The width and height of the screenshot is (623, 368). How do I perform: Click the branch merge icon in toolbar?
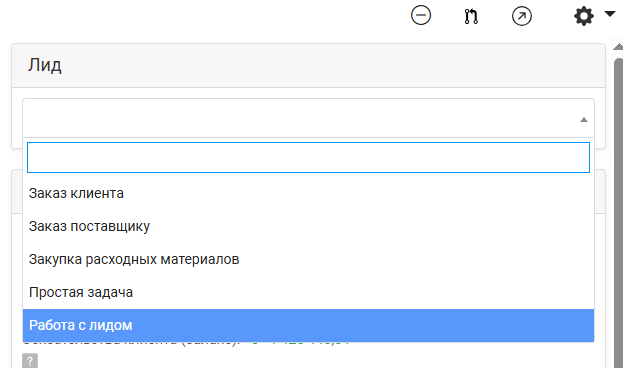tap(471, 17)
